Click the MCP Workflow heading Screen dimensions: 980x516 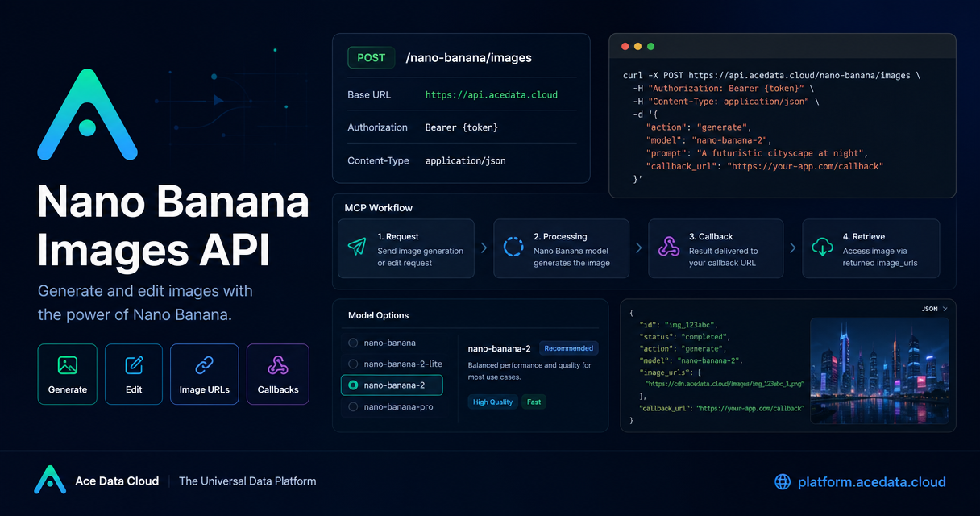click(379, 208)
